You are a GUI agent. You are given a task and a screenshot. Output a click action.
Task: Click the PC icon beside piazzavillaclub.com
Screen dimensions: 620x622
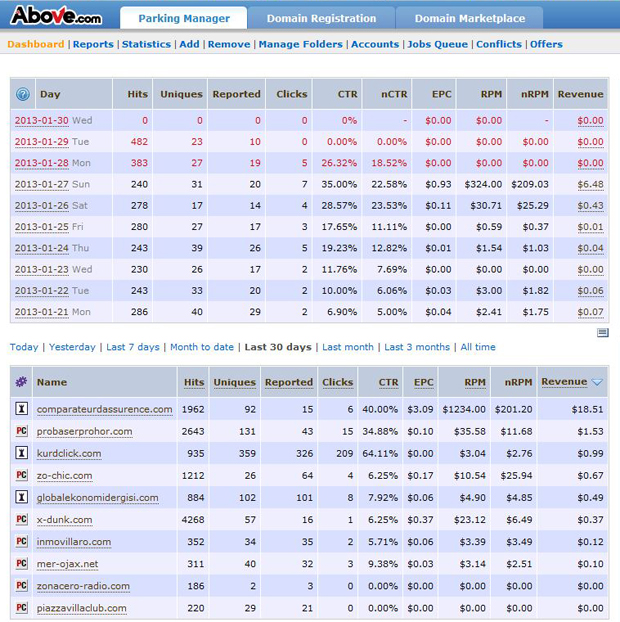(21, 608)
